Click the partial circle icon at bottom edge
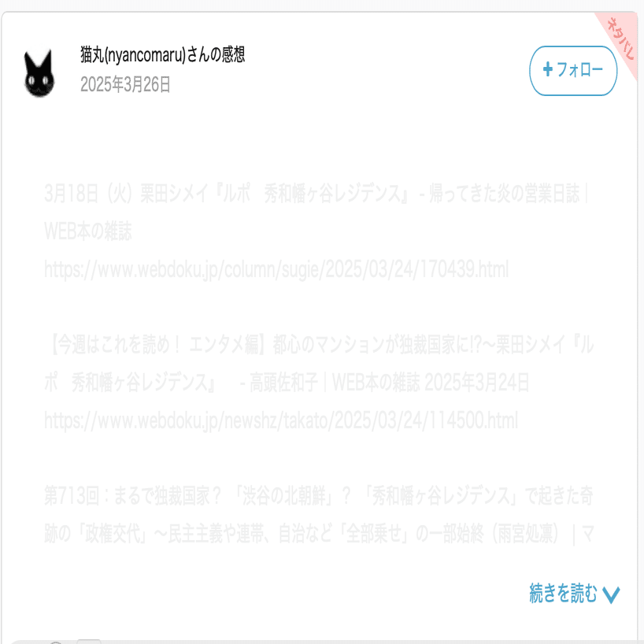Viewport: 644px width, 644px height. (56, 642)
